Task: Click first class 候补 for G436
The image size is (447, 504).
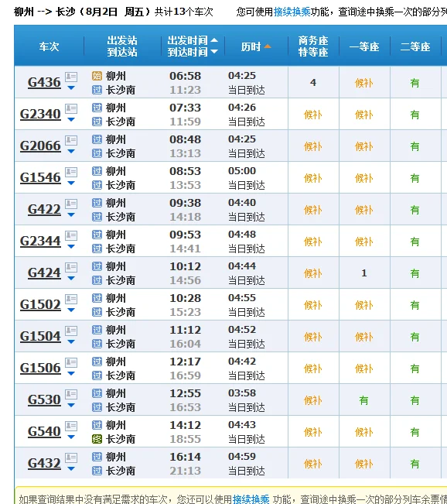Action: point(363,84)
